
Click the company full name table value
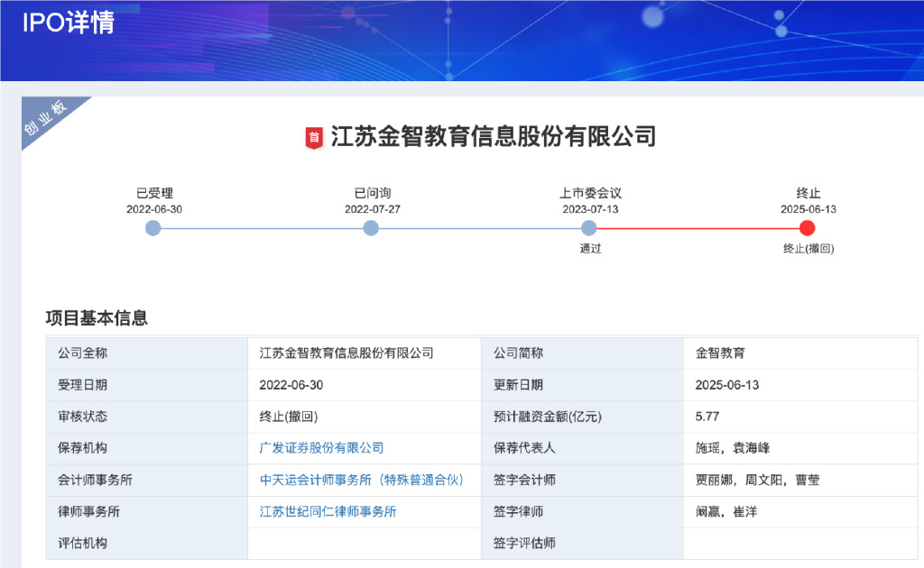[346, 353]
